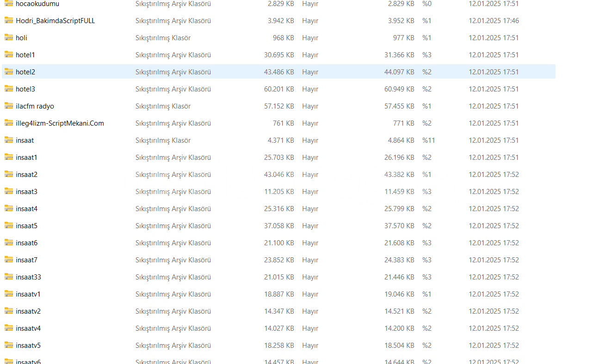Screen dimensions: 593x364
Task: Click the insaat33 file name
Action: tap(28, 277)
